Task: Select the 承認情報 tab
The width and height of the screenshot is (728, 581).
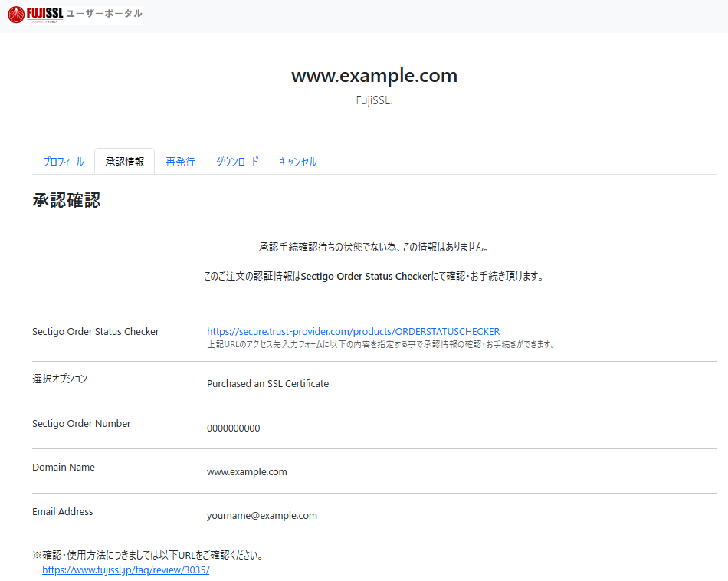Action: pos(124,161)
